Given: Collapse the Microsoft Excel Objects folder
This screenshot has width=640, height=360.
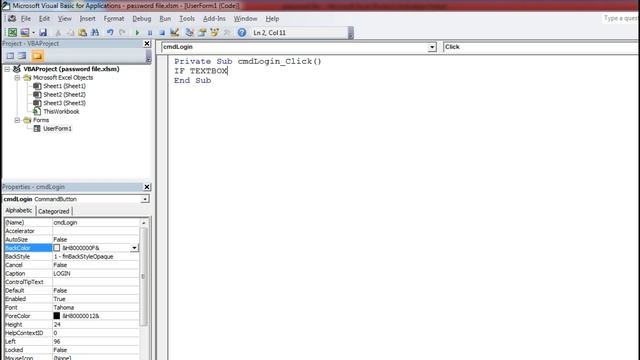Looking at the screenshot, I should point(17,78).
